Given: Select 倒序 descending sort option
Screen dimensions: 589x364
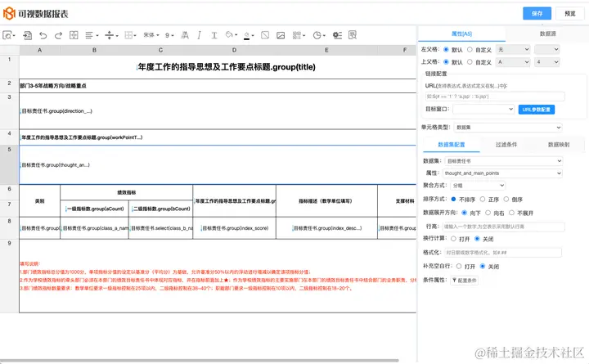Looking at the screenshot, I should 506,199.
